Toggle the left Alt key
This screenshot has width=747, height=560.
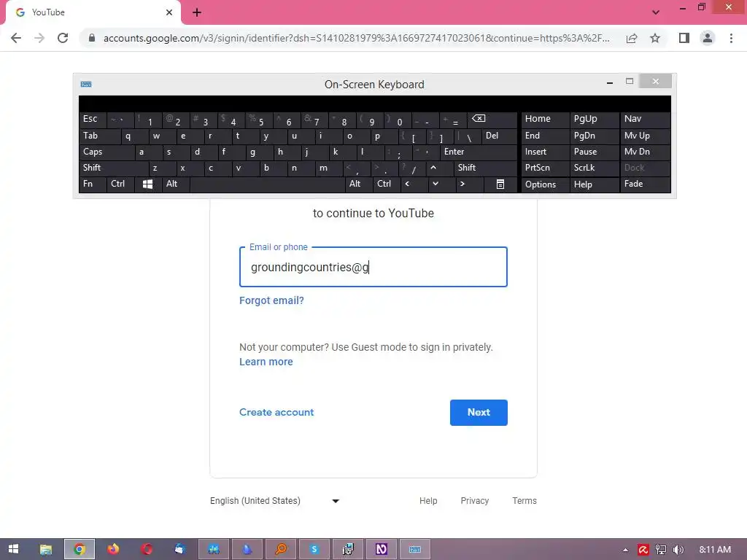click(x=176, y=184)
